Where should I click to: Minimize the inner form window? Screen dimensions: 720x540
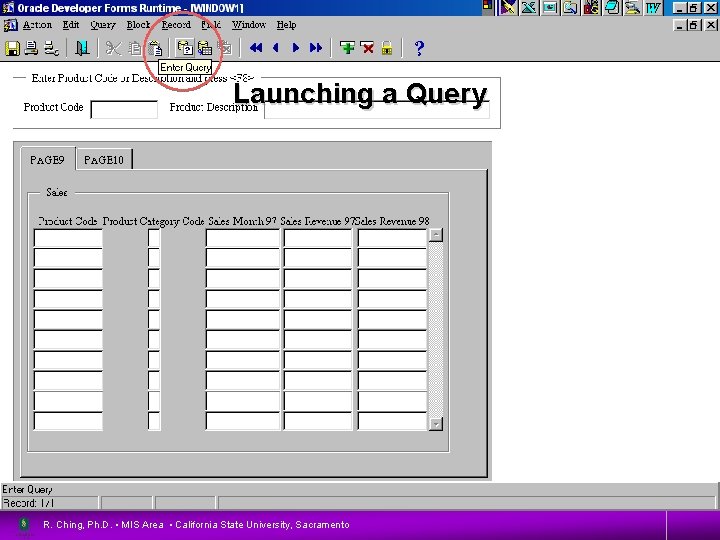[680, 25]
